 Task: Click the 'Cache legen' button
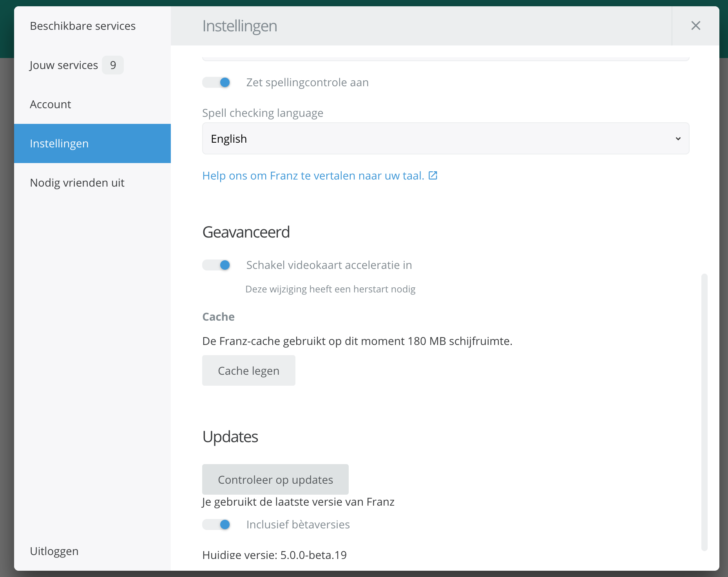(x=249, y=370)
